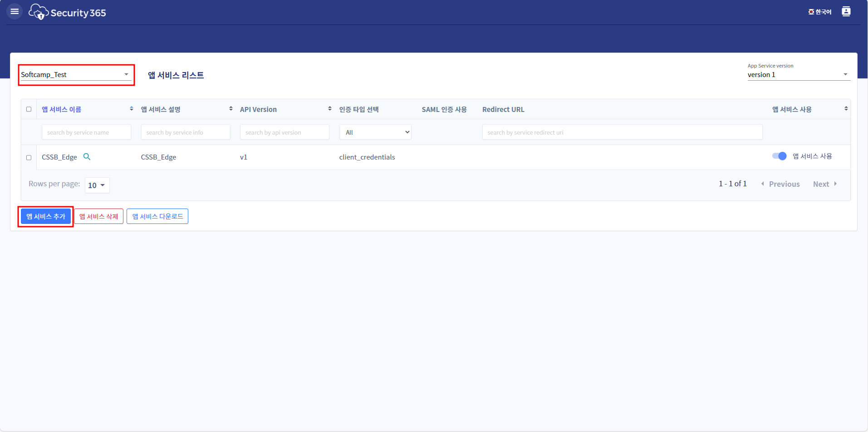Click the magnifier icon next to CSSB_Edge
868x432 pixels.
(x=87, y=157)
